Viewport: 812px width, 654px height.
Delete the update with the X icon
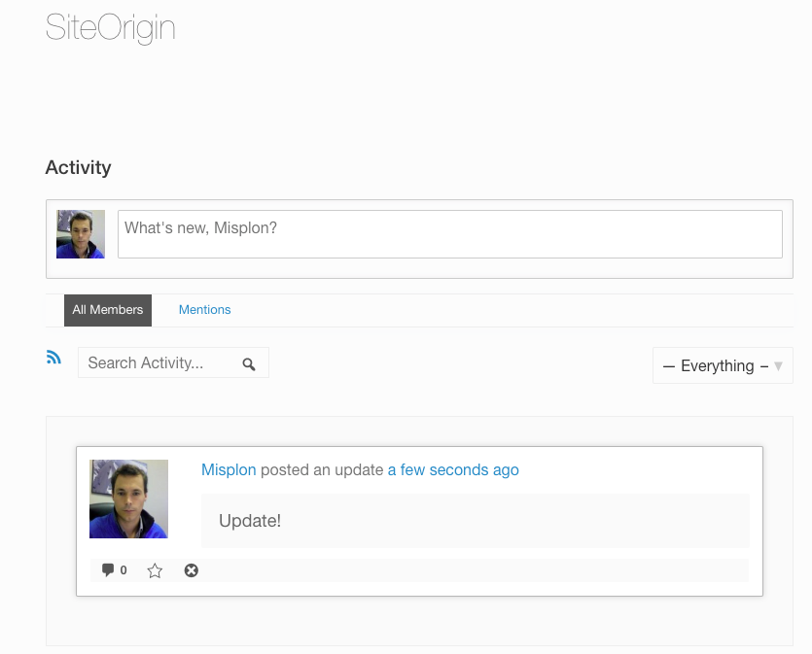pos(192,570)
